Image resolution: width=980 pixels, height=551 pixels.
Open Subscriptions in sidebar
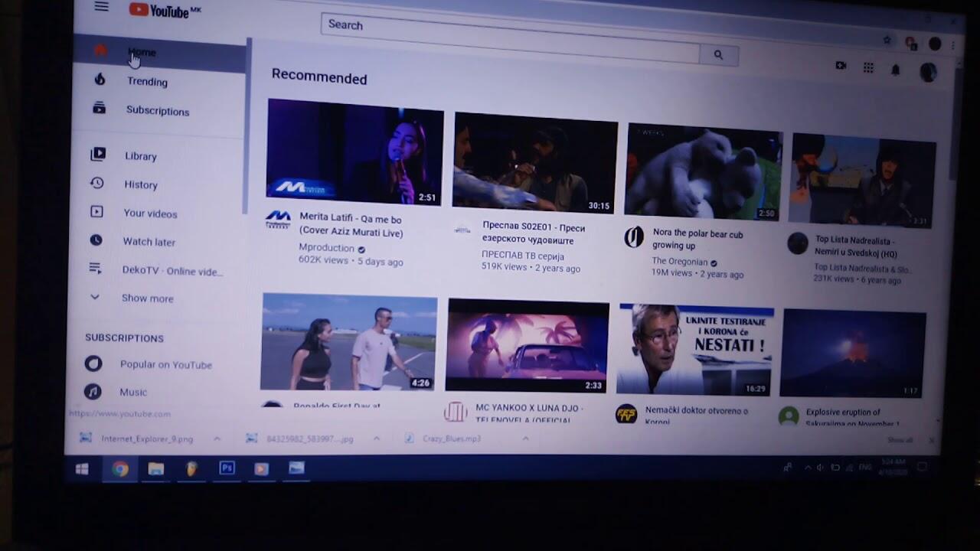tap(157, 111)
